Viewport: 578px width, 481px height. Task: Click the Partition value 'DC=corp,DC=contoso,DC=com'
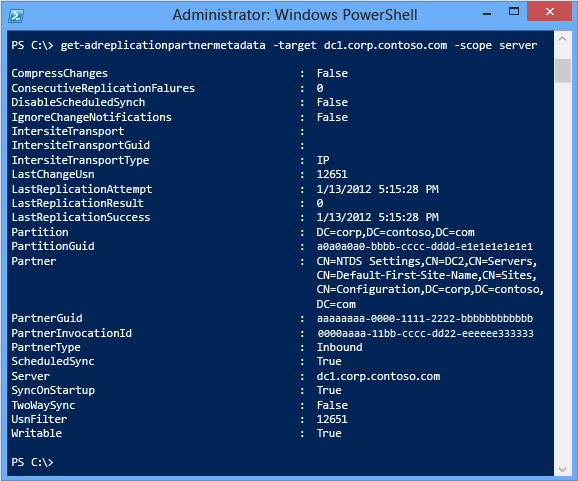pyautogui.click(x=396, y=232)
